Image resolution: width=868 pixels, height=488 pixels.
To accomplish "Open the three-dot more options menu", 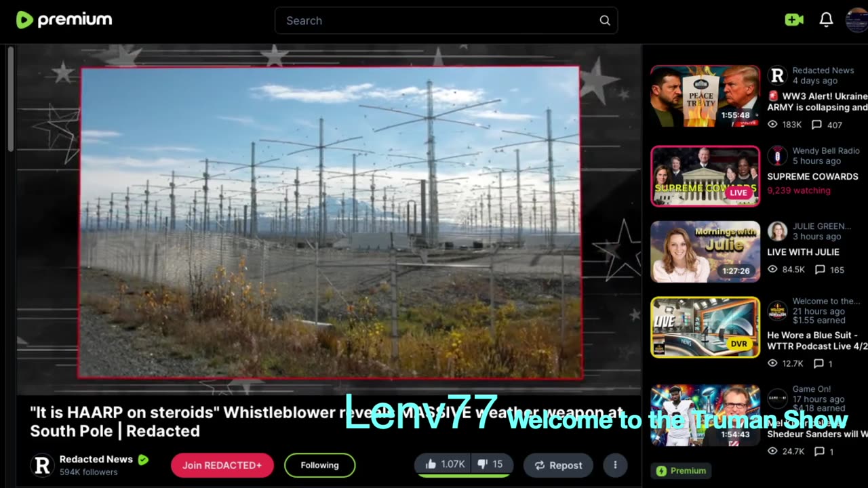I will point(615,465).
